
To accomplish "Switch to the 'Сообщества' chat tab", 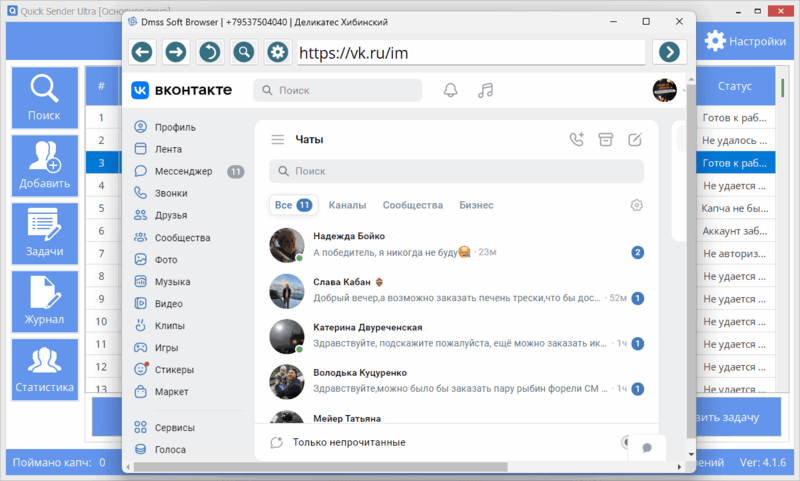I will [x=412, y=205].
